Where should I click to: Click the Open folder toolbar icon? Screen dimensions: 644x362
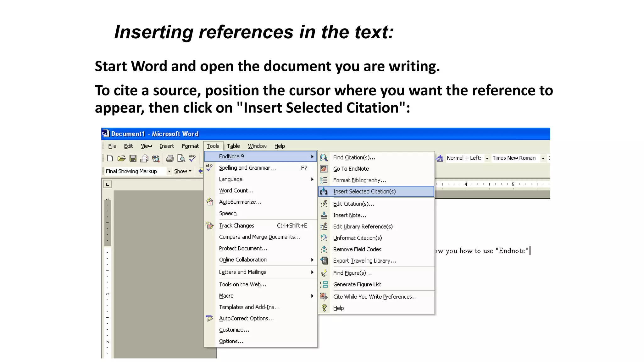[121, 158]
